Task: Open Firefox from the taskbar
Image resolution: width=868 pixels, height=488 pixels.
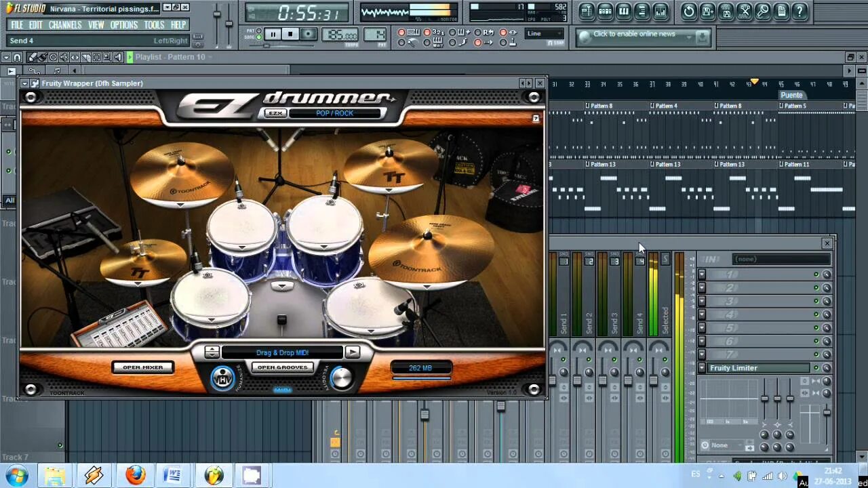Action: (x=135, y=475)
